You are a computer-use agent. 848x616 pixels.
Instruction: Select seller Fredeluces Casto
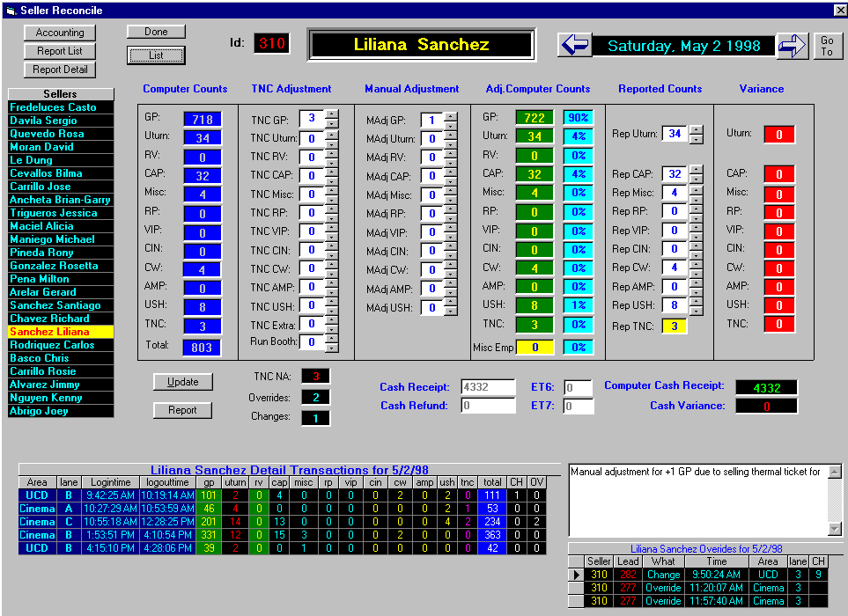(61, 107)
